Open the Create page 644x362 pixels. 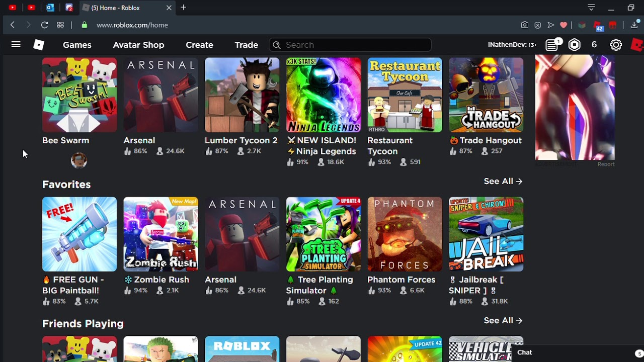tap(199, 45)
